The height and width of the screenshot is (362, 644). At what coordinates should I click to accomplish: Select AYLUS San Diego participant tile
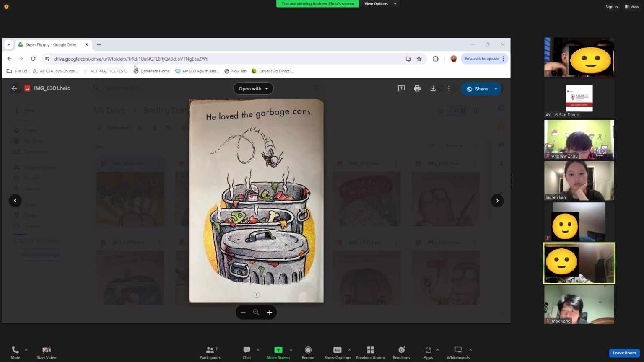point(579,98)
